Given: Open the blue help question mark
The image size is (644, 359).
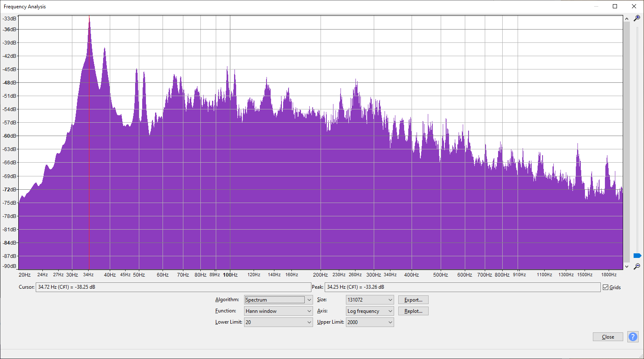Looking at the screenshot, I should 633,337.
